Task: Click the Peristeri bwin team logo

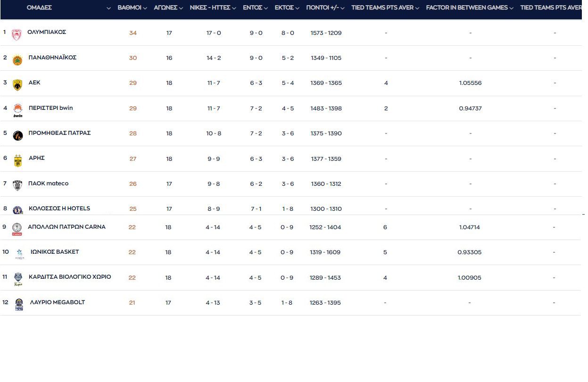Action: tap(17, 110)
